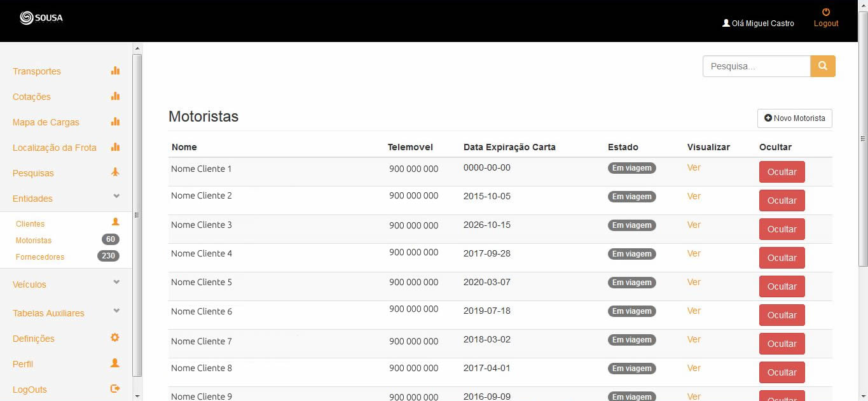The width and height of the screenshot is (868, 401).
Task: Click Ver link for Nome Cliente 3
Action: coord(694,225)
